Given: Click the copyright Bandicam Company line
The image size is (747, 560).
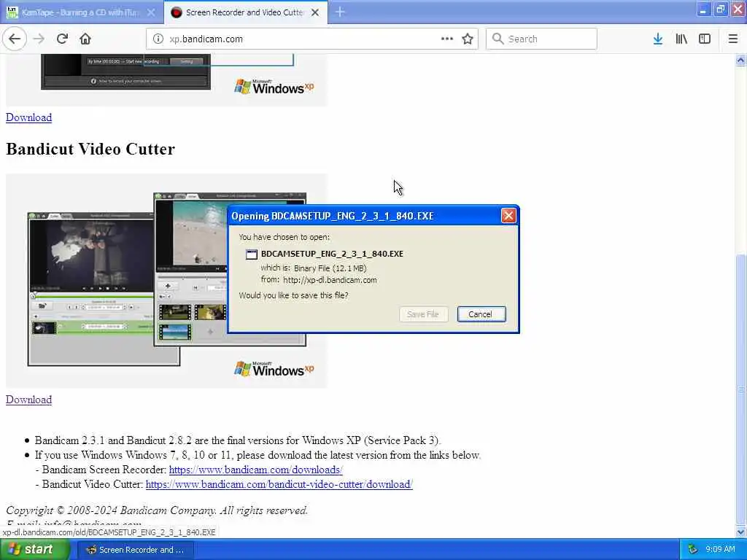Looking at the screenshot, I should point(157,510).
